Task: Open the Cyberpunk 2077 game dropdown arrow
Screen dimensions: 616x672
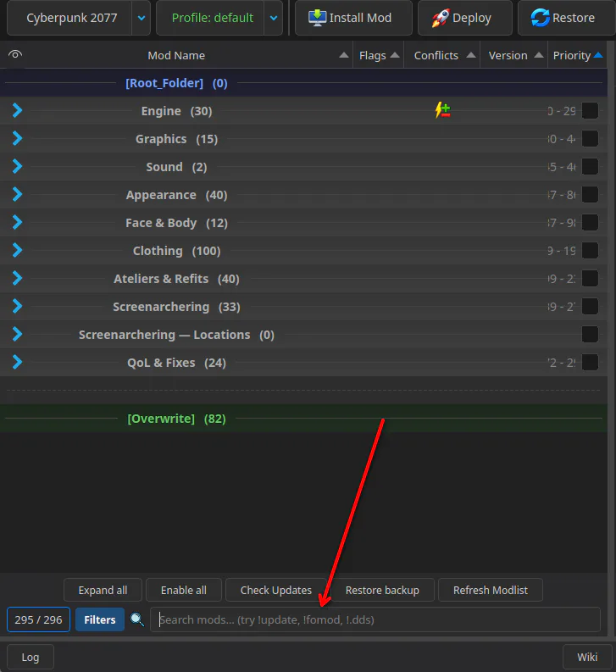Action: coord(141,18)
